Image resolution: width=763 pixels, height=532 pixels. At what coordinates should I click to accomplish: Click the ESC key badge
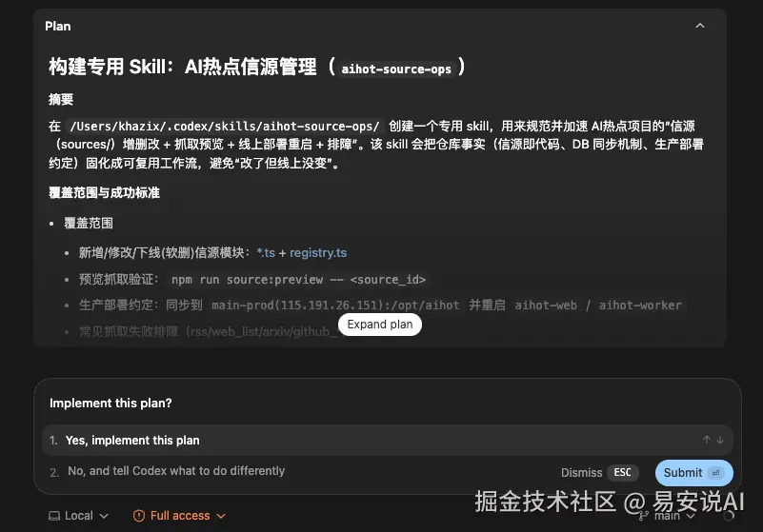point(622,473)
